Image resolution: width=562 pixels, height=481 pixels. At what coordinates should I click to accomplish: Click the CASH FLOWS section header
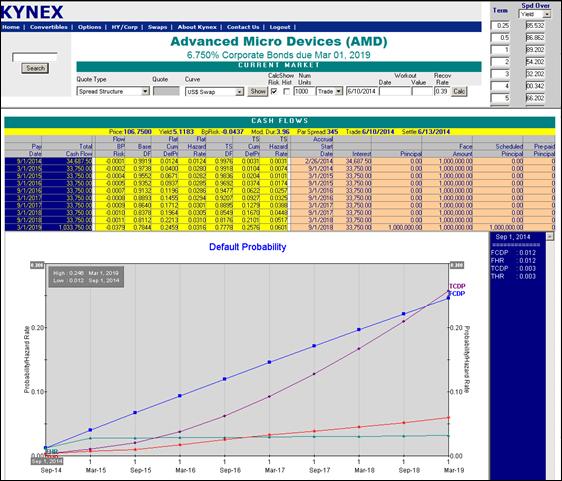[280, 121]
